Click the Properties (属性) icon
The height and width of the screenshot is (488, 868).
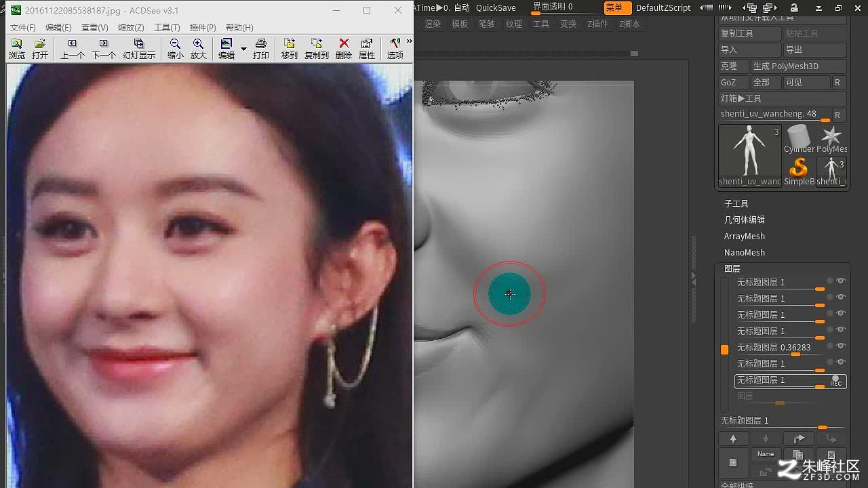click(367, 49)
